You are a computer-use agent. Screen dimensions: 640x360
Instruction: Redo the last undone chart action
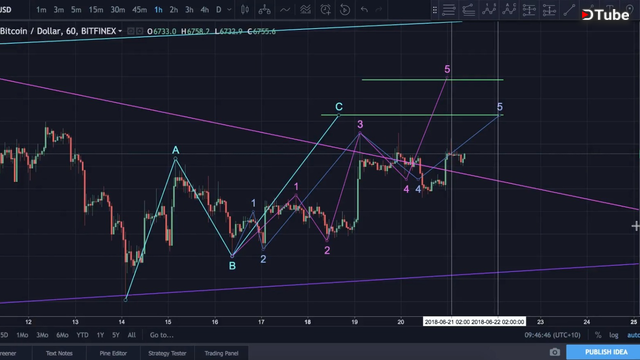(x=379, y=9)
